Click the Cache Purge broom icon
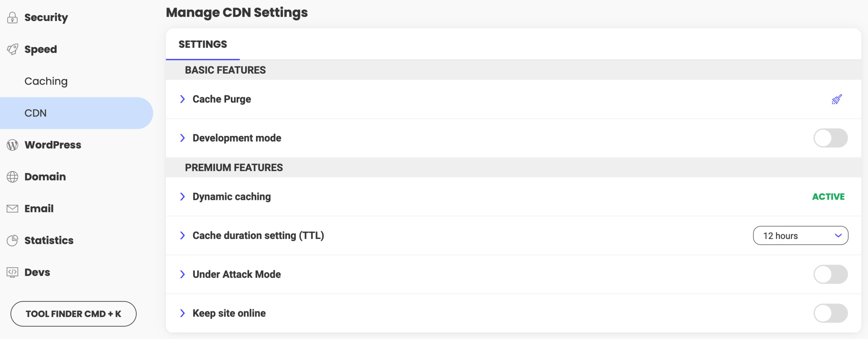868x339 pixels. (x=836, y=99)
